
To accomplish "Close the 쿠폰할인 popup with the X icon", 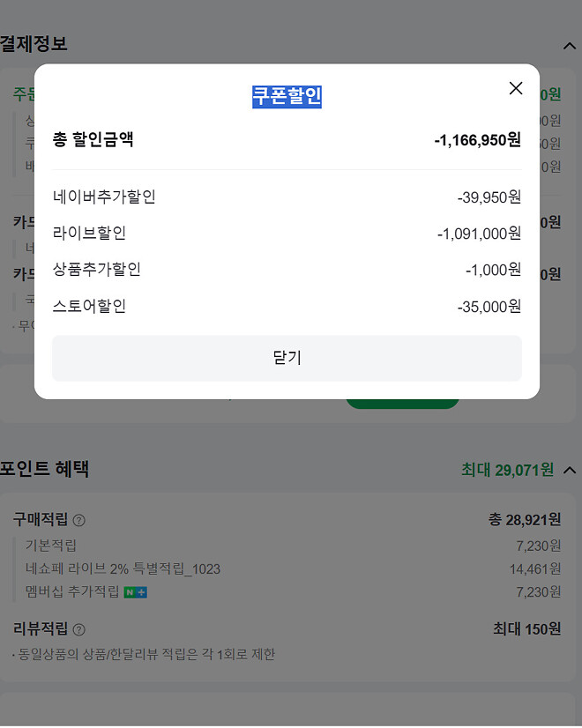I will coord(516,88).
